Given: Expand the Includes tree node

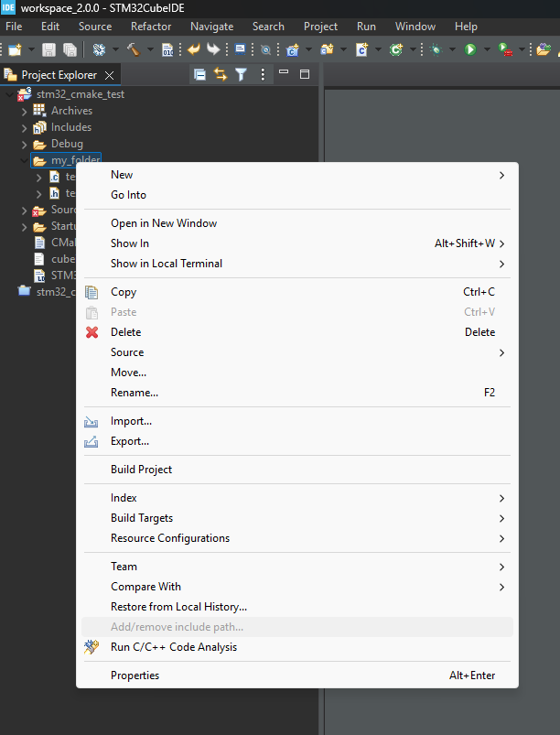Looking at the screenshot, I should 24,127.
